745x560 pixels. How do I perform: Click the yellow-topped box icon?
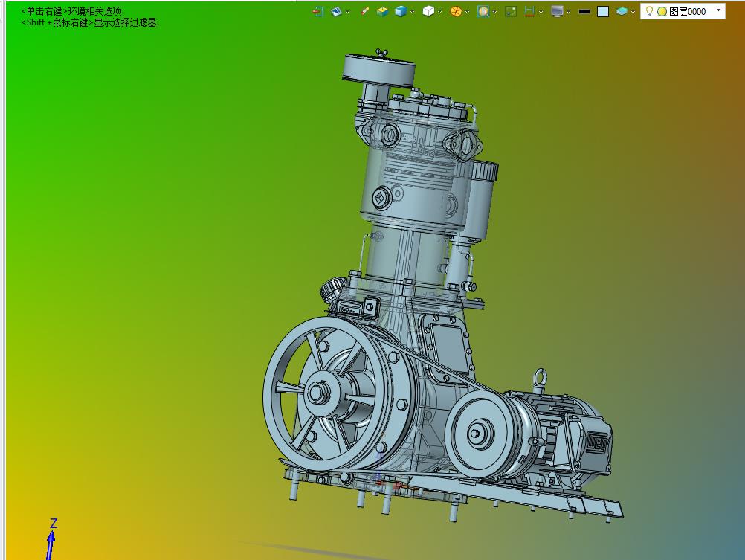[382, 11]
